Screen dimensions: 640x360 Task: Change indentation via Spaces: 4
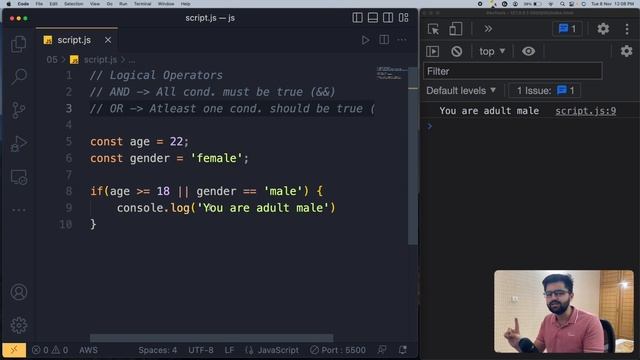click(158, 350)
